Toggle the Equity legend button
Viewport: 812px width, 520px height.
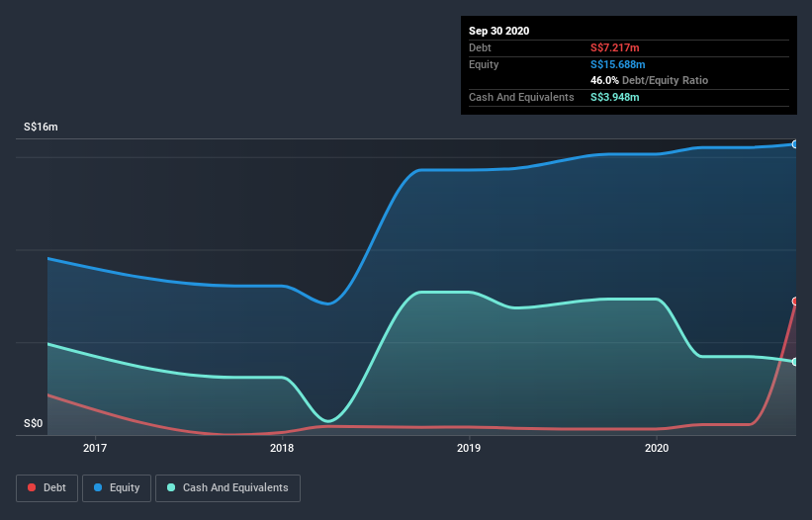click(117, 488)
